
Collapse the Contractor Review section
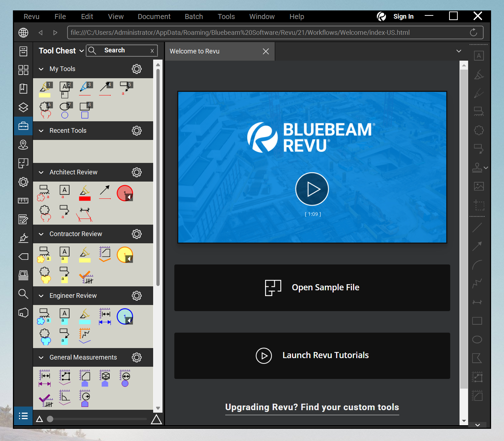point(41,234)
